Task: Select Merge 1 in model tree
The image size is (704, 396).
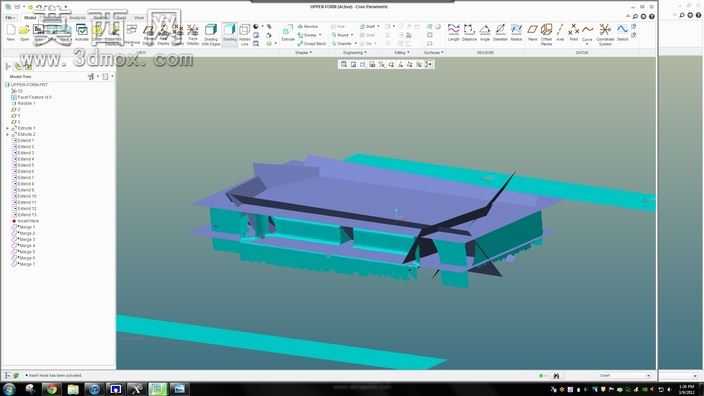Action: (x=26, y=228)
